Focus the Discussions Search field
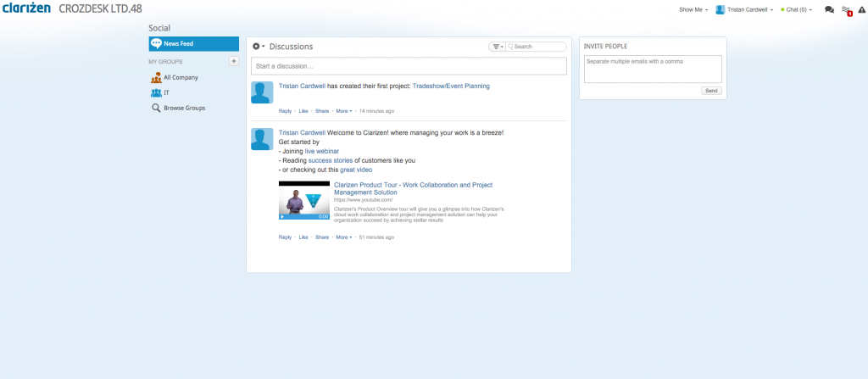868x379 pixels. pos(536,47)
